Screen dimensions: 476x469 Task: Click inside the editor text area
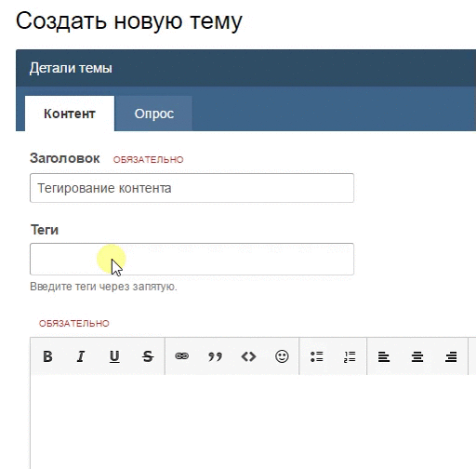tap(253, 422)
